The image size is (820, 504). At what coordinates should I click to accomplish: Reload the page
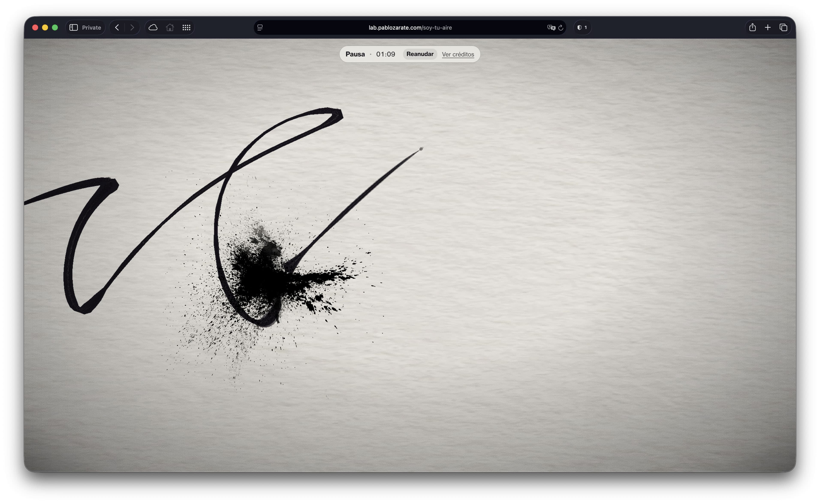coord(561,28)
